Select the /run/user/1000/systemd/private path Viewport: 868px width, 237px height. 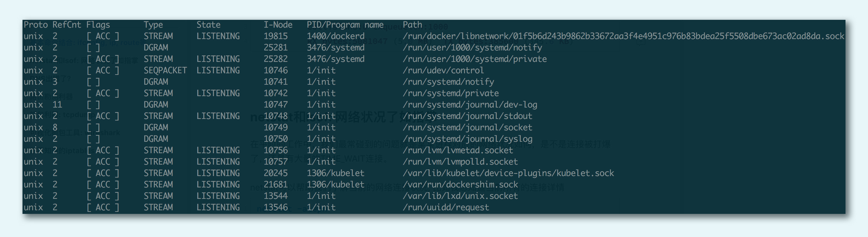coord(474,59)
